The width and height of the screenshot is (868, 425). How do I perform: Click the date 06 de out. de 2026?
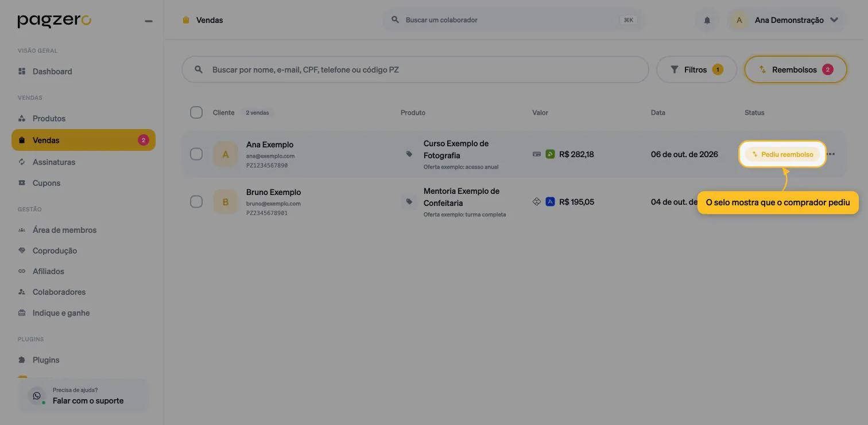coord(684,154)
